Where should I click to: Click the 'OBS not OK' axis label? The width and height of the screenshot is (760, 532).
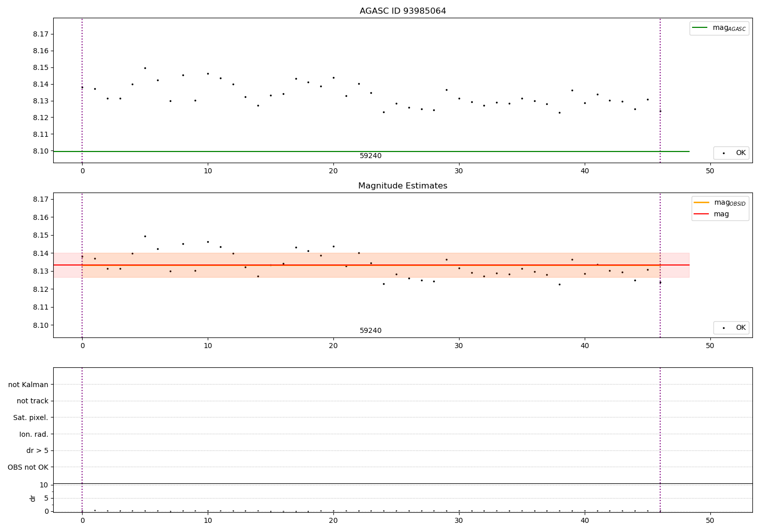tap(28, 467)
